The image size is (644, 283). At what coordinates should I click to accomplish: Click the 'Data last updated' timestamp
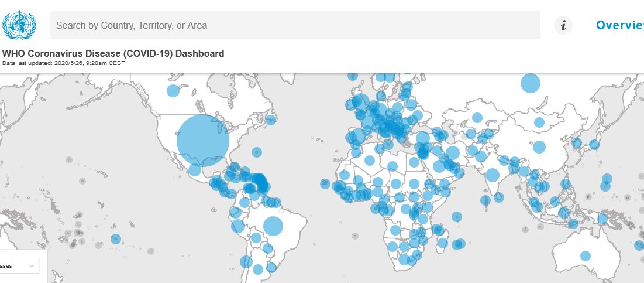[64, 63]
